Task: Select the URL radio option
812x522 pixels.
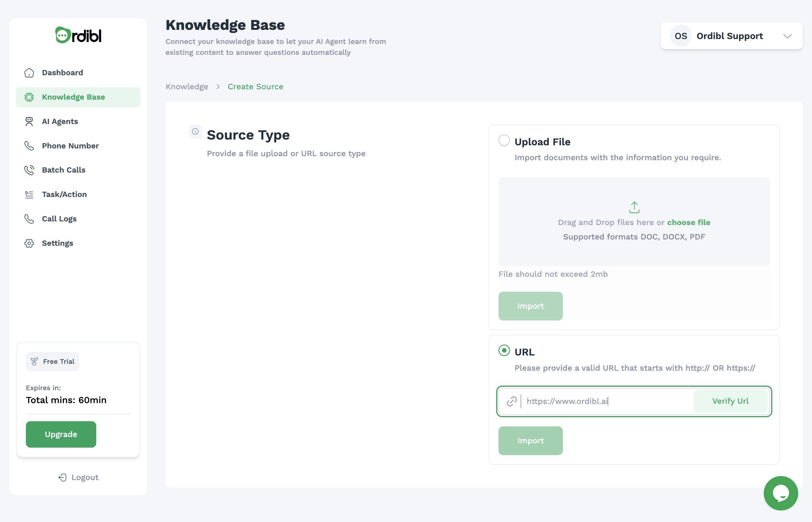Action: coord(504,351)
